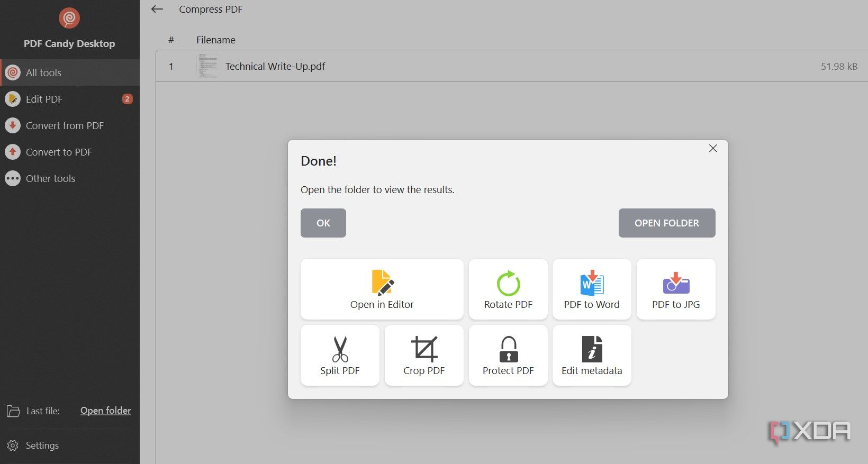Viewport: 868px width, 464px height.
Task: Select the Technical Write-Up.pdf filename
Action: coord(275,66)
